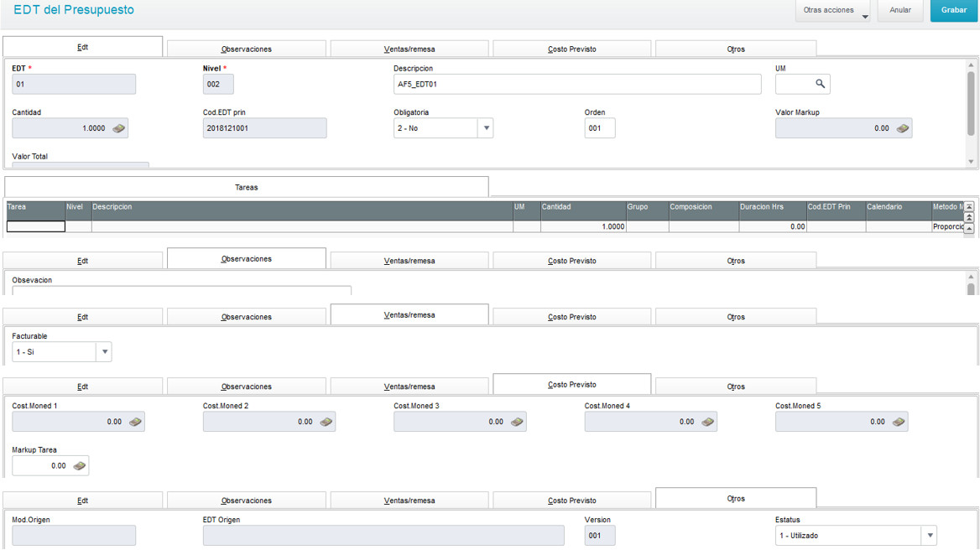Screen dimensions: 980x555
Task: Open calculator icon in Cantidad field
Action: point(119,128)
